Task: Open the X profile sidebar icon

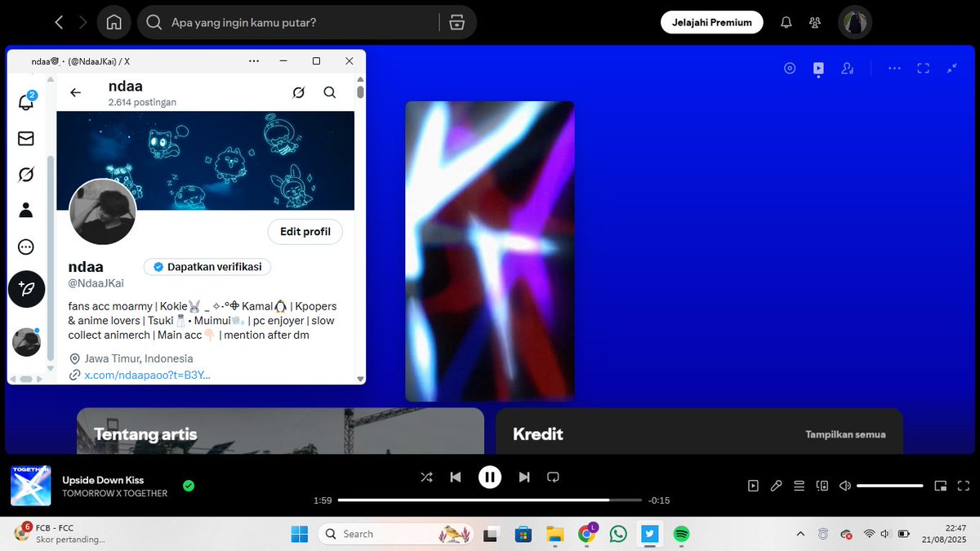Action: pos(26,211)
